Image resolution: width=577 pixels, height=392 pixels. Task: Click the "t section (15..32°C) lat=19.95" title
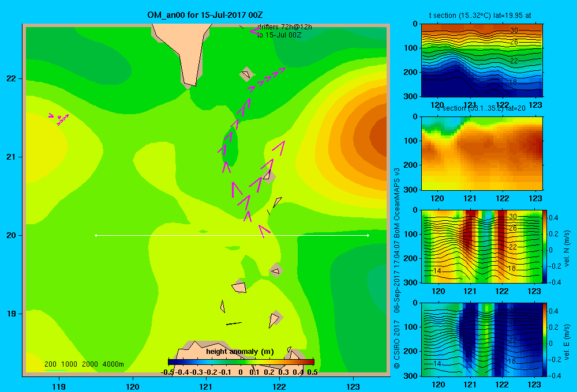pos(480,16)
